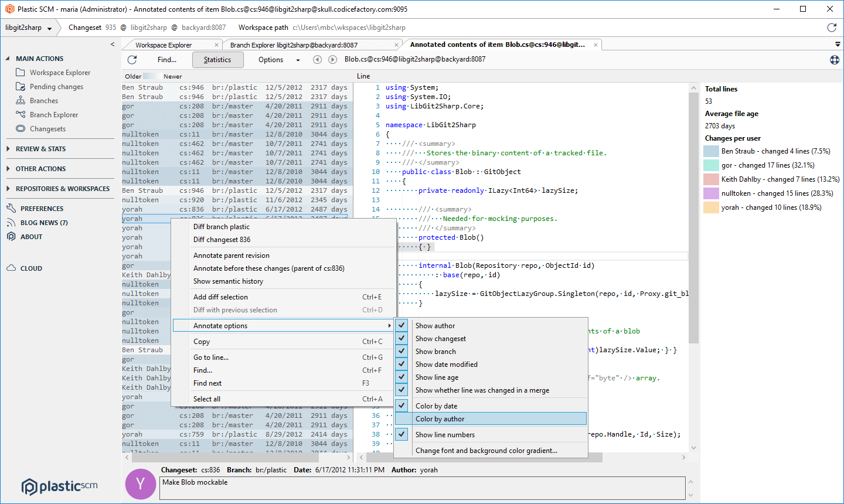The height and width of the screenshot is (504, 844).
Task: Select the Changeset 935 breadcrumb
Action: 93,28
